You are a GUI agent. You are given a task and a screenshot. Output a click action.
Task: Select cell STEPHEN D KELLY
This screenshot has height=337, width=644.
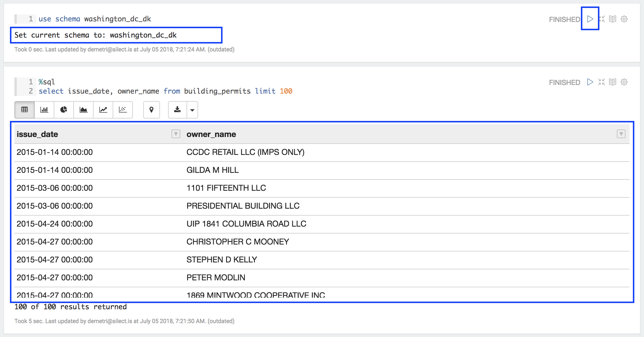(x=407, y=260)
